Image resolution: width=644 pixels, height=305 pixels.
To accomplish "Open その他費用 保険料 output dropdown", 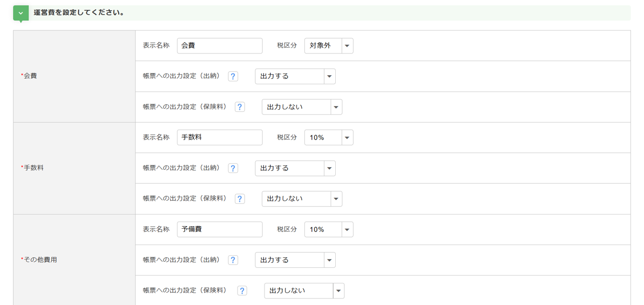I will [x=304, y=291].
